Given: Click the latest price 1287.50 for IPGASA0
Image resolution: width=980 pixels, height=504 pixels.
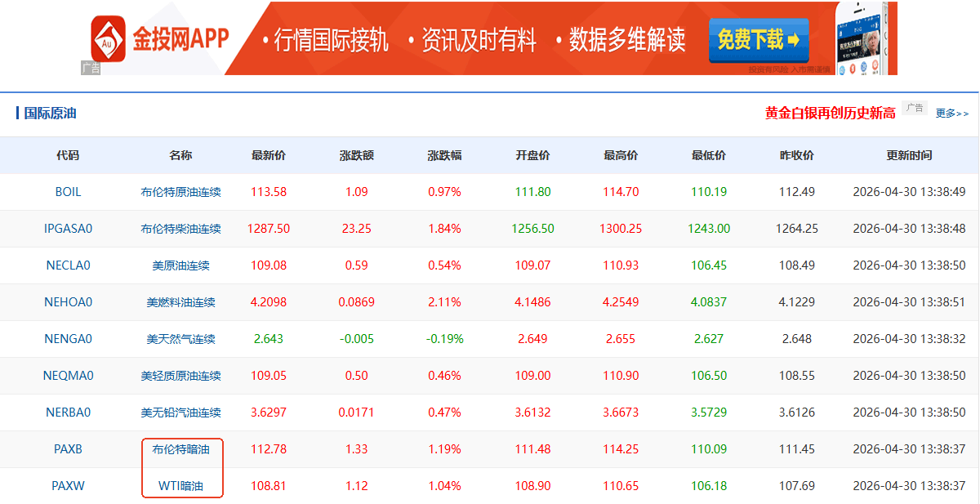Looking at the screenshot, I should (x=269, y=229).
